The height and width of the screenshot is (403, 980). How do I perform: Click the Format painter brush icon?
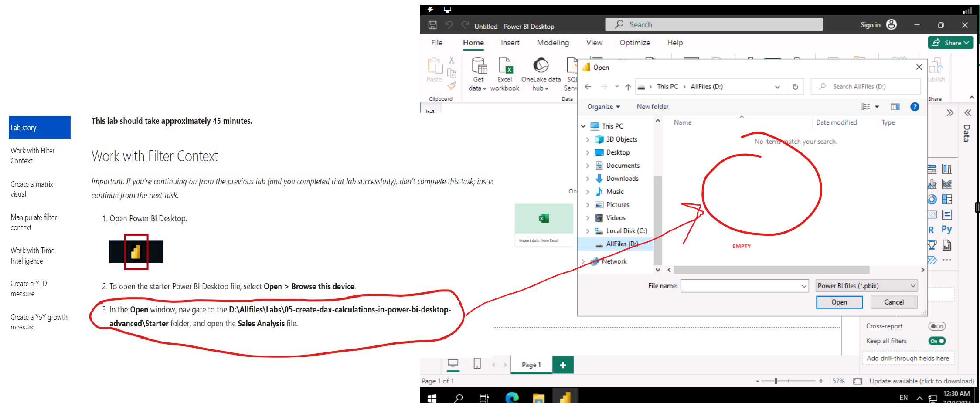452,86
